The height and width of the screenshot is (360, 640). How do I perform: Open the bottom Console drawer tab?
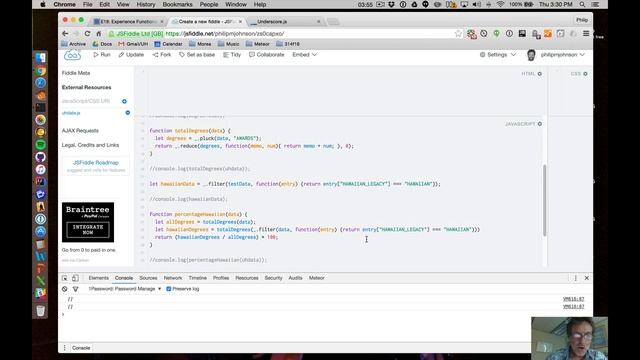click(81, 348)
